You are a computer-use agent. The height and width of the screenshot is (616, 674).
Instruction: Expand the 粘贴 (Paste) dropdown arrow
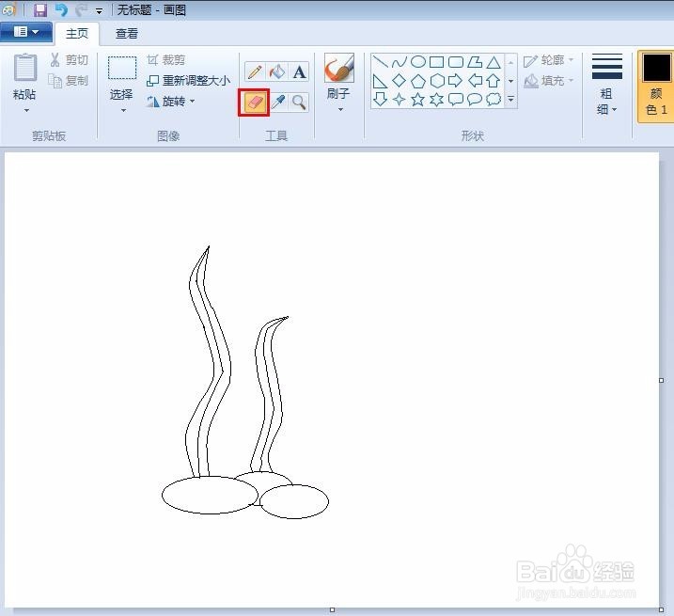point(26,111)
